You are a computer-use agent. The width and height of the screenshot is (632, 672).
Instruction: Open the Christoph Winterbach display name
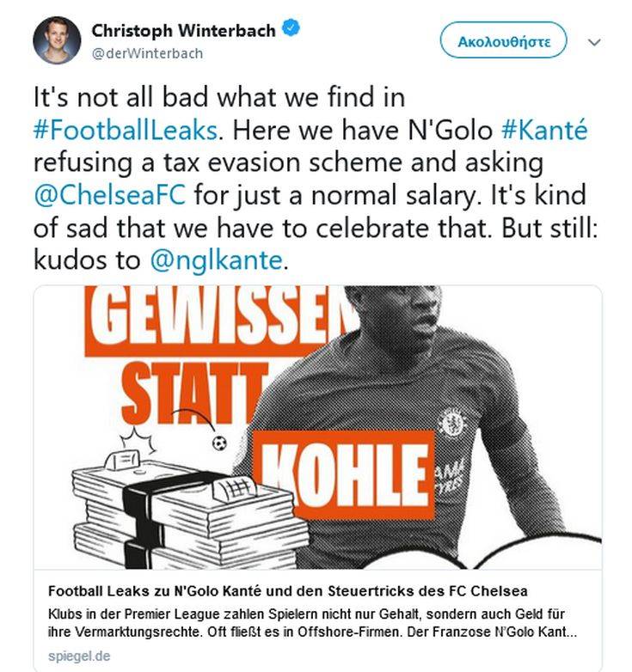[x=184, y=31]
